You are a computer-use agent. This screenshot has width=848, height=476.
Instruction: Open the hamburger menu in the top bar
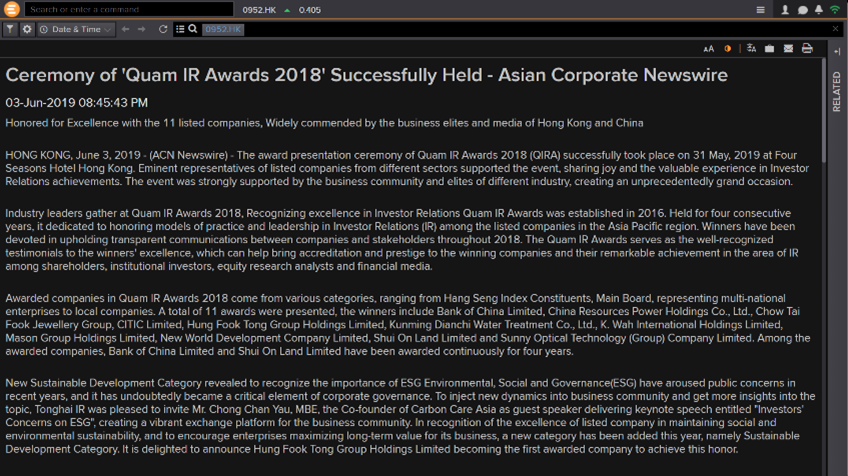click(x=760, y=10)
